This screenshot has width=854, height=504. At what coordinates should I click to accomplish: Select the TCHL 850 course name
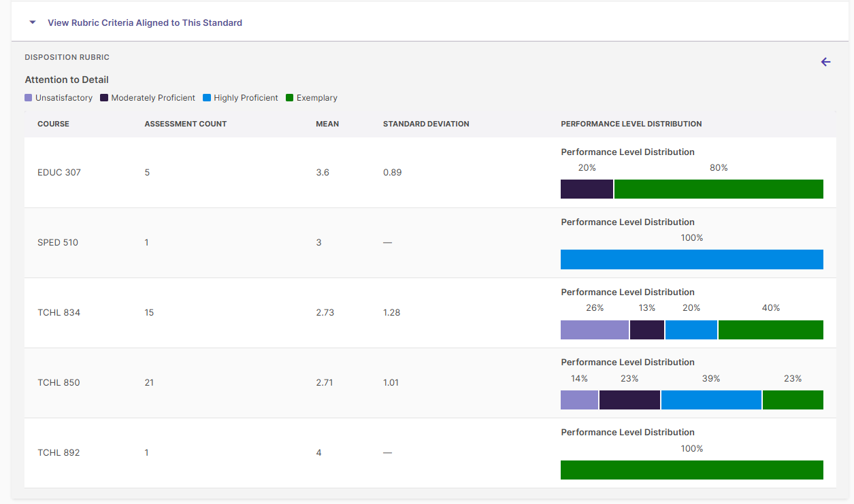click(x=59, y=383)
